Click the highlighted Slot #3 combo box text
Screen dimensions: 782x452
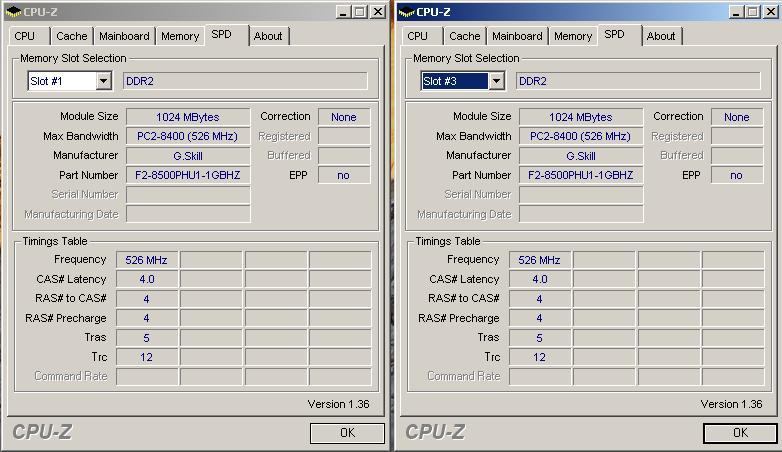coord(455,81)
